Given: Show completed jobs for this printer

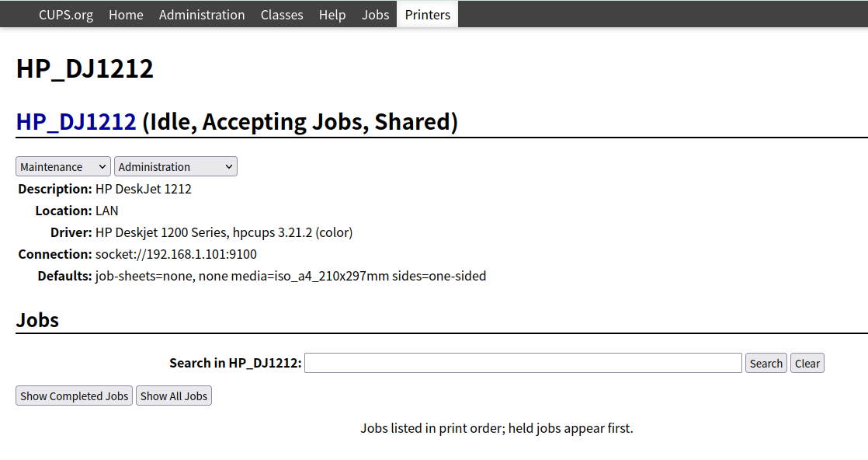Looking at the screenshot, I should coord(74,396).
